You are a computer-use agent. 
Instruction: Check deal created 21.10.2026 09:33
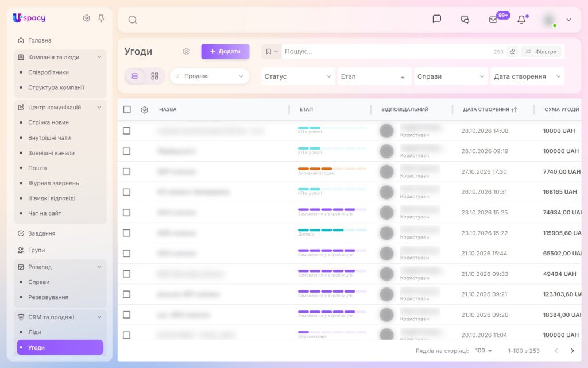pyautogui.click(x=127, y=274)
